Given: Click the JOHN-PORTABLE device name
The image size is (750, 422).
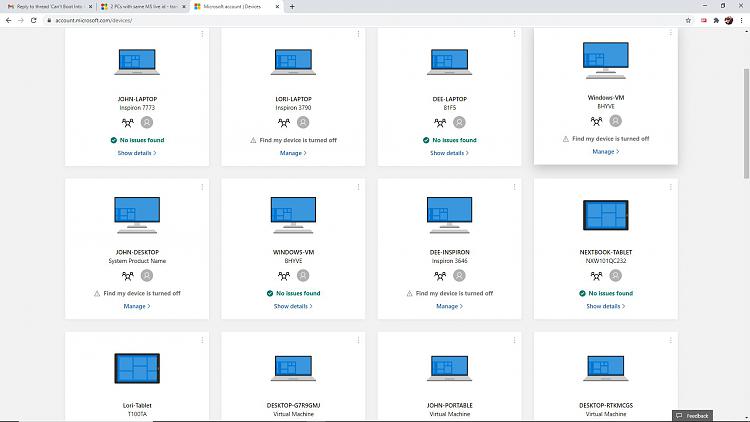Looking at the screenshot, I should coord(449,405).
